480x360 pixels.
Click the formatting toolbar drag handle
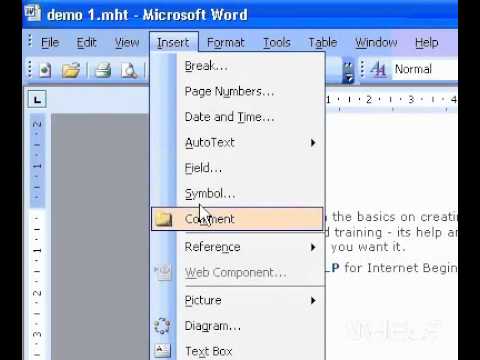click(362, 69)
